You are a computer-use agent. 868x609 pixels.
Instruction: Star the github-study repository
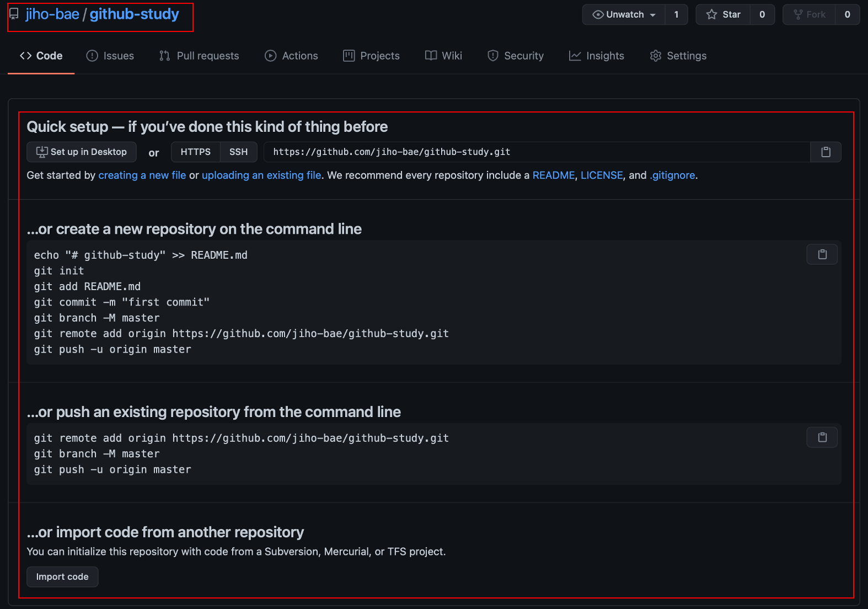tap(723, 14)
